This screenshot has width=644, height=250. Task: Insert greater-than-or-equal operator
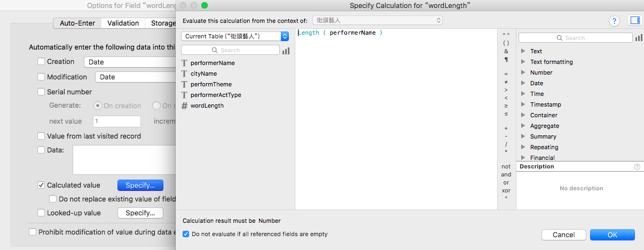(x=506, y=106)
